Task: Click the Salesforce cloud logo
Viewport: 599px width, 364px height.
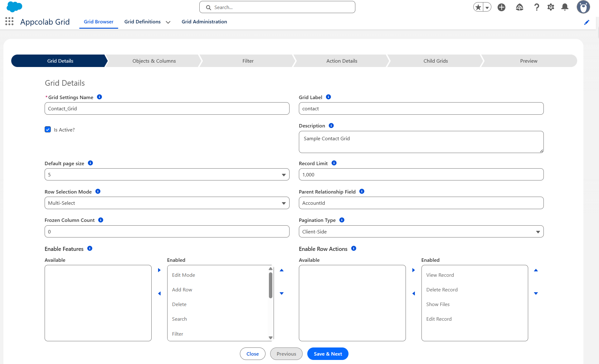Action: pyautogui.click(x=14, y=7)
